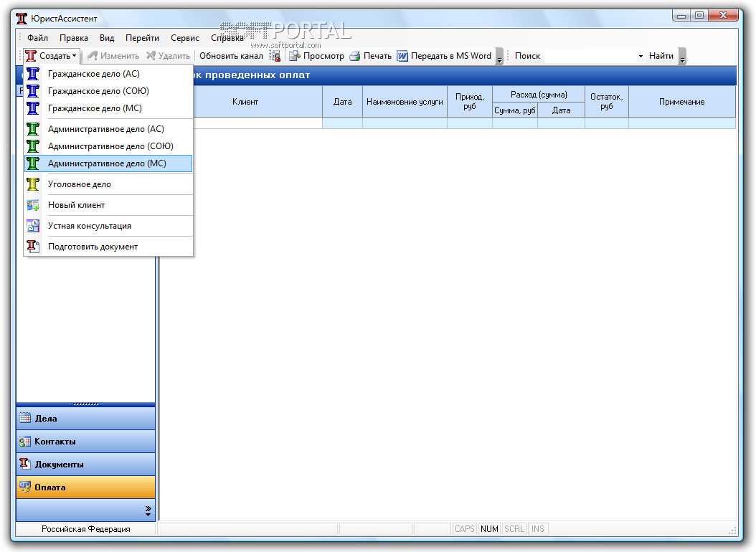Image resolution: width=756 pixels, height=552 pixels.
Task: Click the blue Гражданское дело (СОЮ) icon
Action: pos(33,91)
